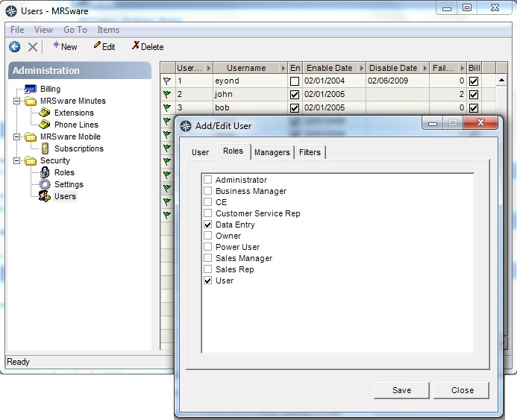517x420 pixels.
Task: Switch to the Managers tab
Action: coord(272,152)
